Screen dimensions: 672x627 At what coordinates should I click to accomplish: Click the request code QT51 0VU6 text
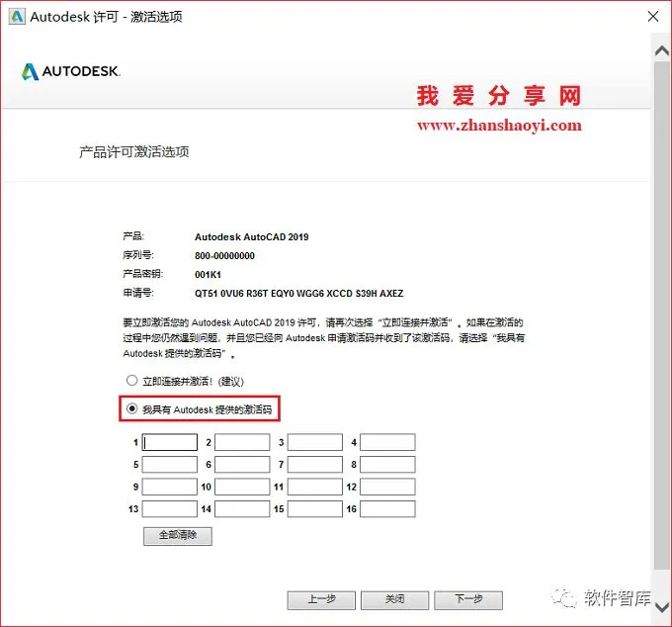(x=298, y=294)
